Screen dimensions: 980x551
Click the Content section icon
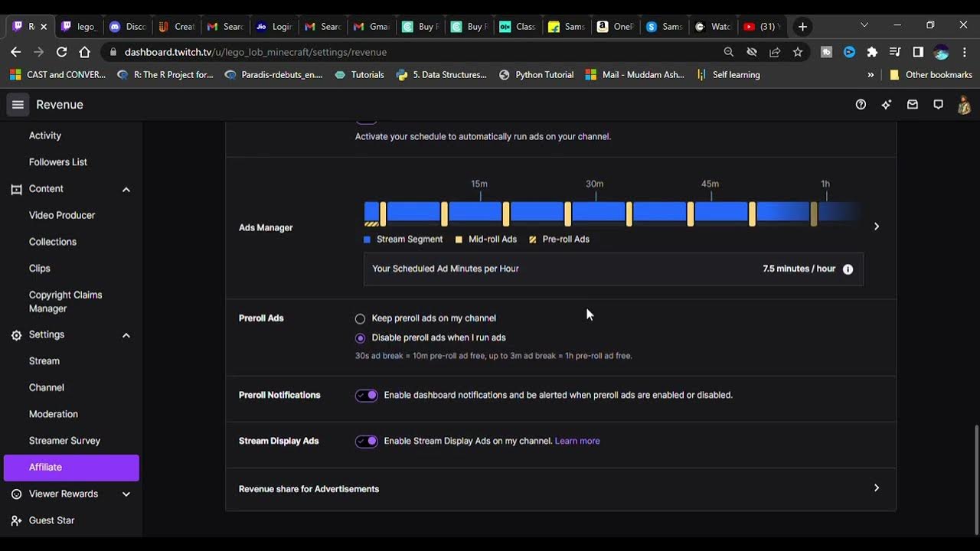[x=16, y=189]
